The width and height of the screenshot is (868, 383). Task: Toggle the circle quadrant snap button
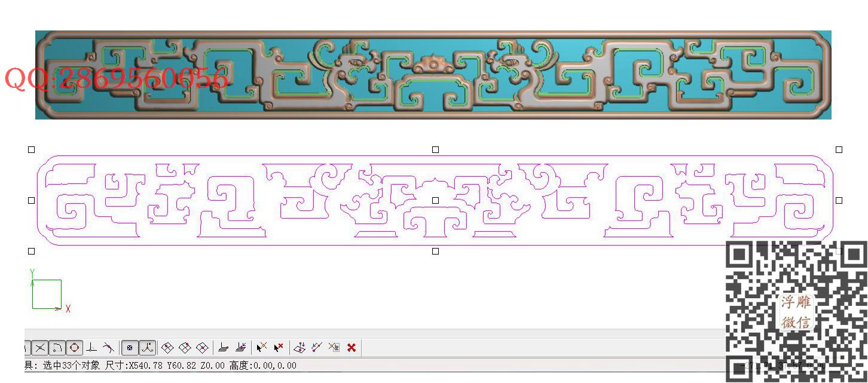pos(74,347)
